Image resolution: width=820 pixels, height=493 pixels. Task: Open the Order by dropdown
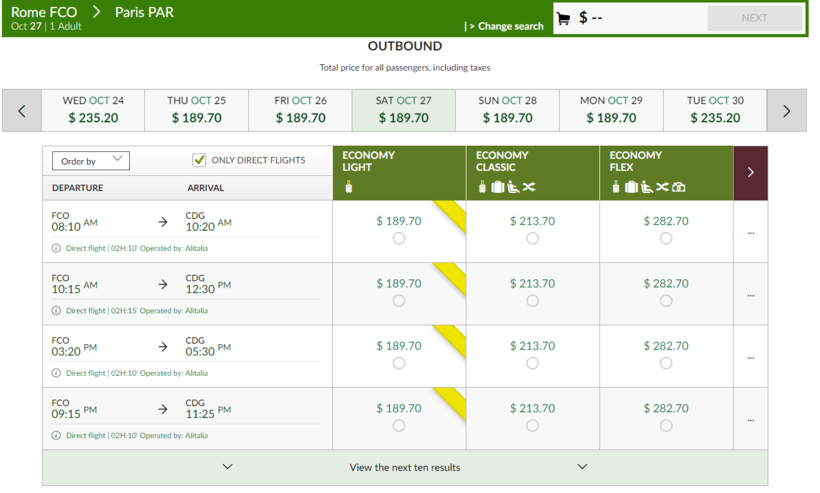pos(91,161)
